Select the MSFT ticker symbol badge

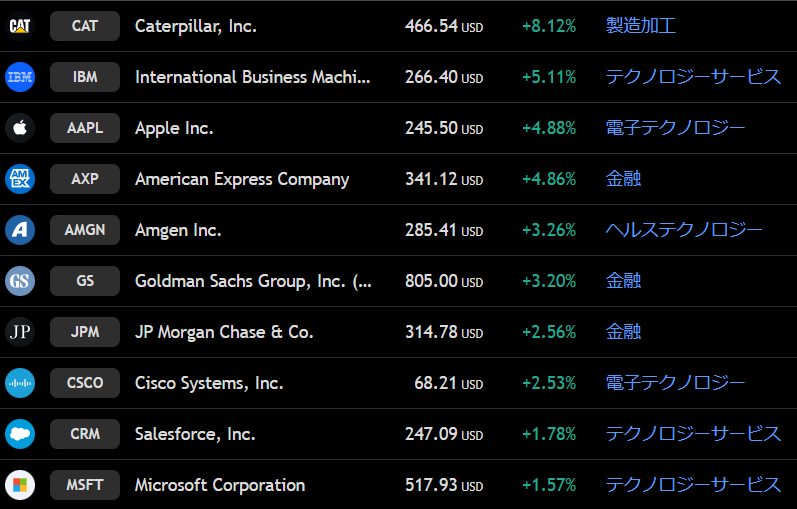point(85,485)
